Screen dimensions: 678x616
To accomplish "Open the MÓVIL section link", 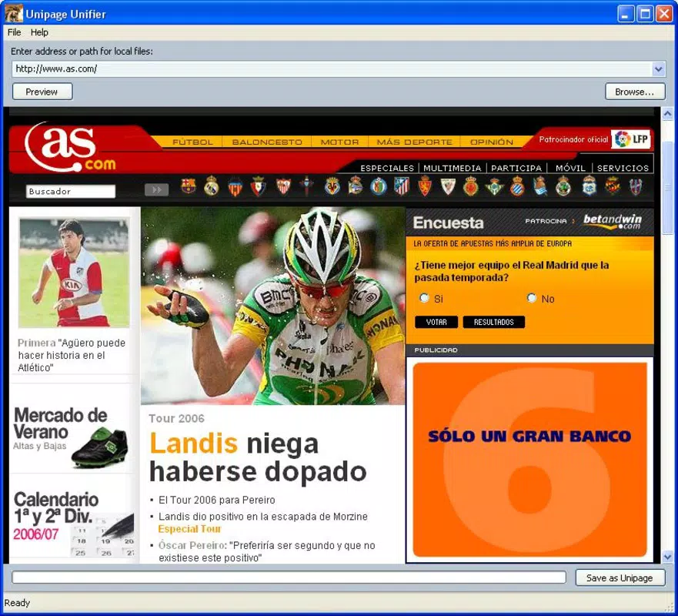I will (570, 168).
